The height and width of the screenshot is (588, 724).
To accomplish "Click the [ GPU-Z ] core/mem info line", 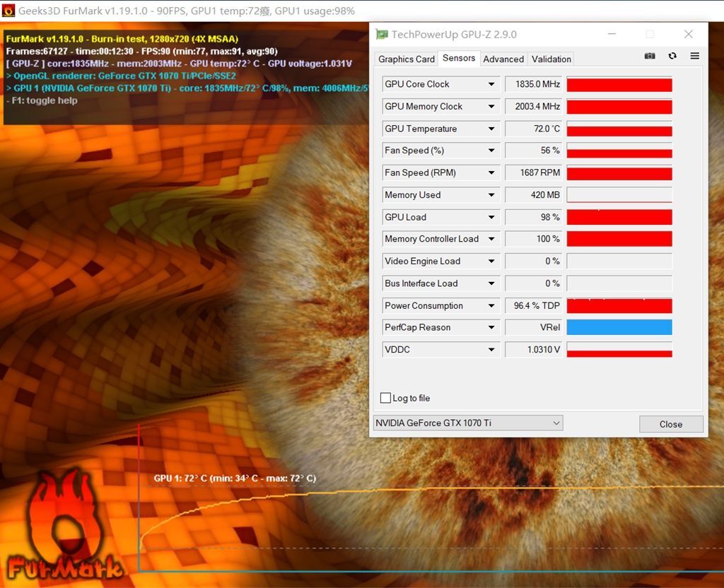I will tap(179, 64).
